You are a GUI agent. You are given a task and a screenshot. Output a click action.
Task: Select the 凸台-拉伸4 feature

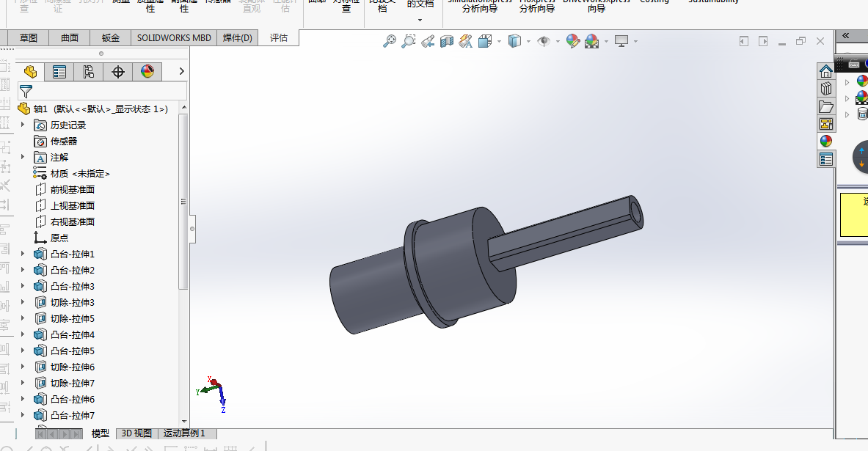tap(73, 334)
